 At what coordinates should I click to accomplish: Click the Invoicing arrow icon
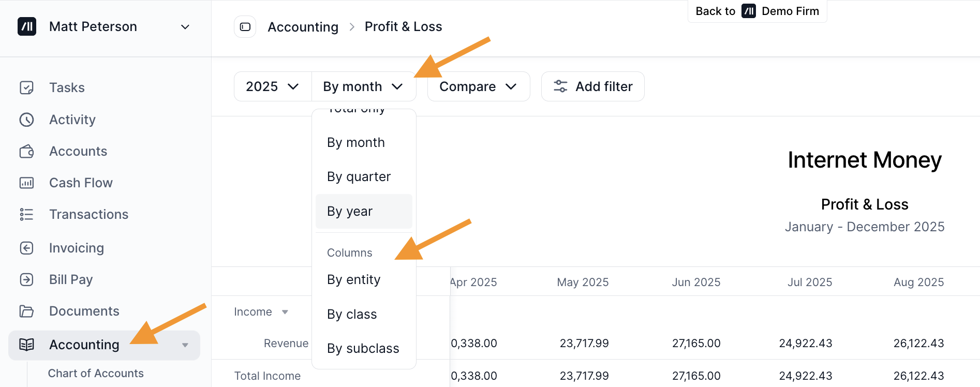(26, 248)
